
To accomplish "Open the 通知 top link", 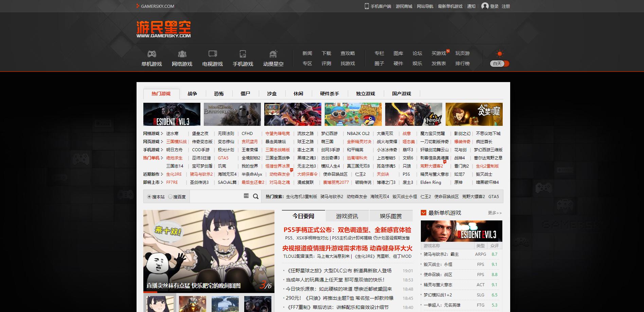I will tap(471, 6).
